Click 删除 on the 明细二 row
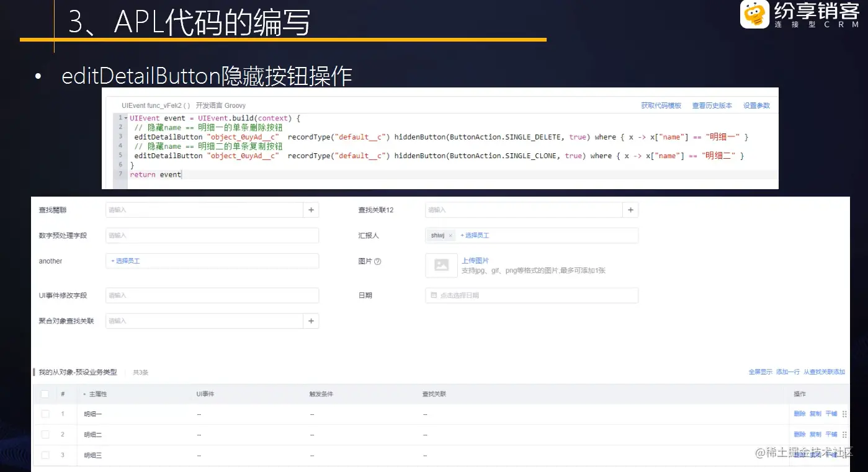Screen dimensions: 868x472 (800, 434)
